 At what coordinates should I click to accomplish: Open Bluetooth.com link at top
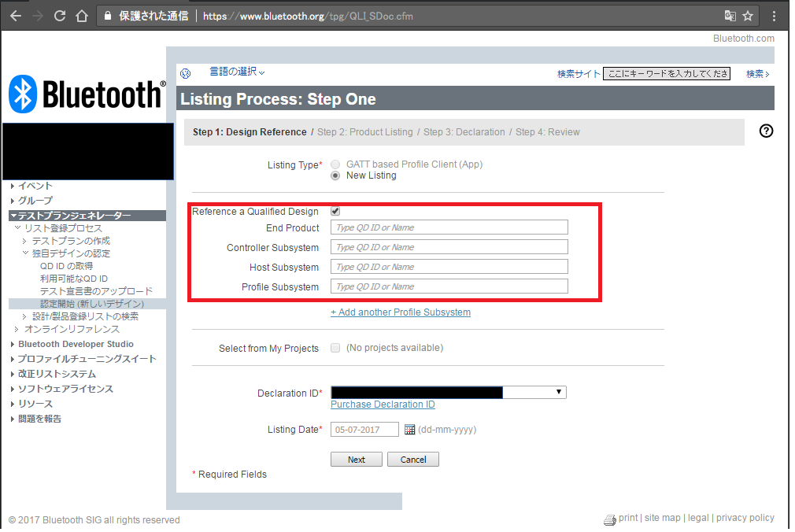pos(743,39)
